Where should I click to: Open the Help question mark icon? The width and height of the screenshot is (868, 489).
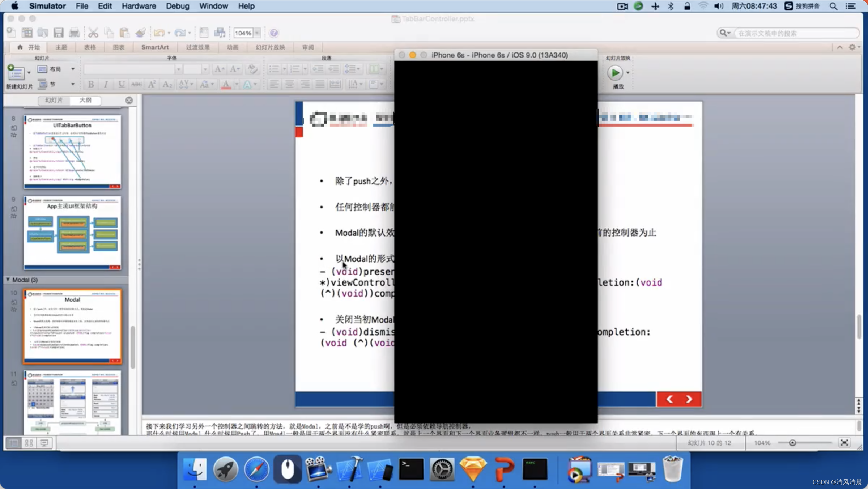[274, 33]
